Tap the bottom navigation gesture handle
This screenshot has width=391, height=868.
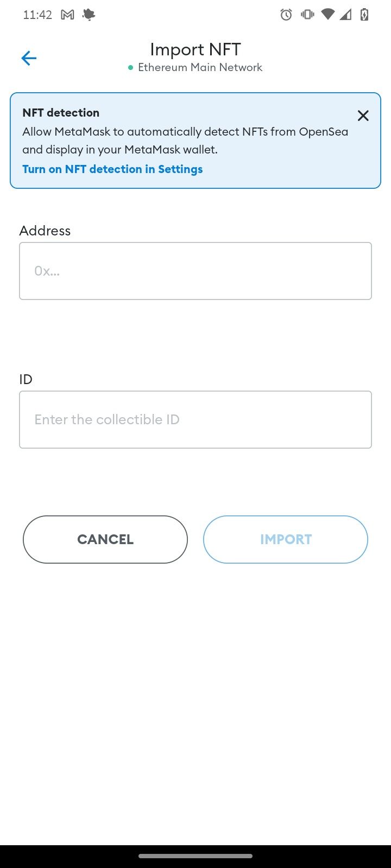[x=195, y=856]
